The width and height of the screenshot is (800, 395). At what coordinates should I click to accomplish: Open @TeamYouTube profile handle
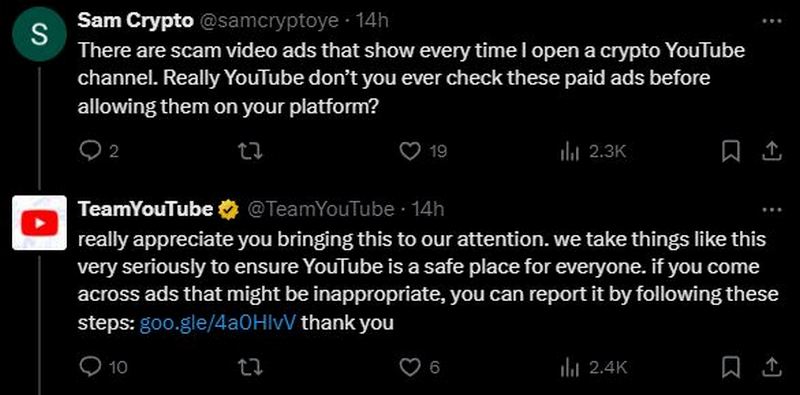pyautogui.click(x=321, y=209)
